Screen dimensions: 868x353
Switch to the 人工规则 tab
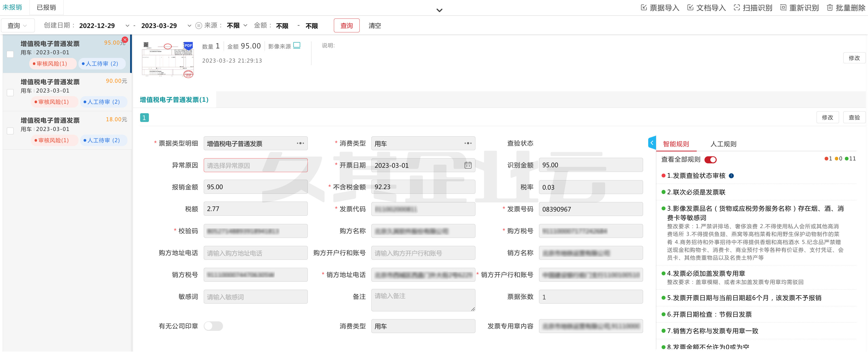[x=723, y=144]
